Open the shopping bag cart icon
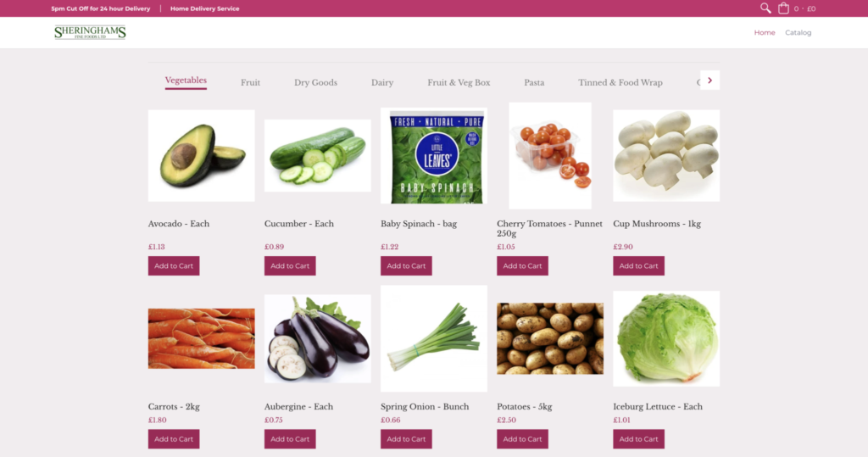Image resolution: width=868 pixels, height=457 pixels. pyautogui.click(x=783, y=8)
